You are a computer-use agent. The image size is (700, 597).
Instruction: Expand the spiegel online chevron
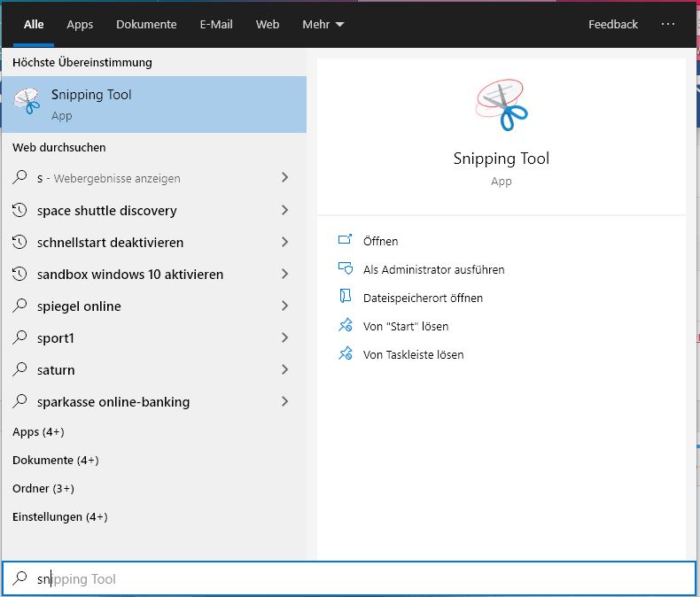284,306
